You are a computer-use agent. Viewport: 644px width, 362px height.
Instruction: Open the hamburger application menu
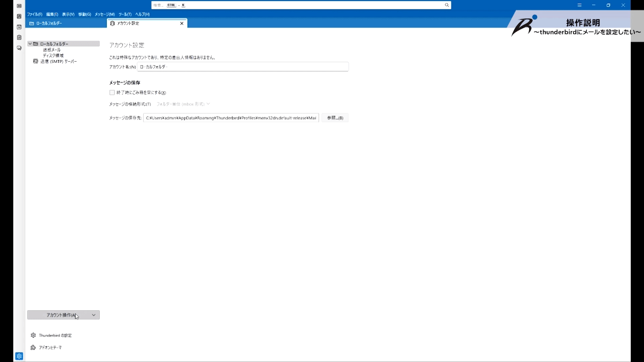coord(579,5)
